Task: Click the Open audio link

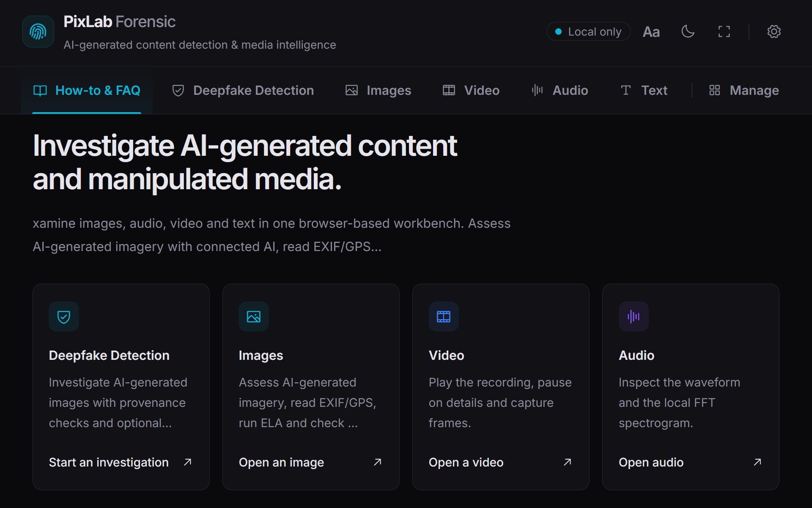Action: (x=651, y=462)
